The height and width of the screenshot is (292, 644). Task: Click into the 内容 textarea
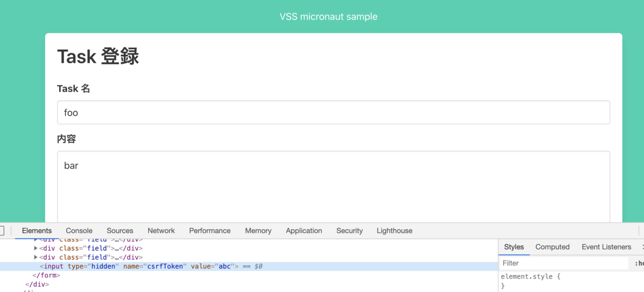point(333,186)
